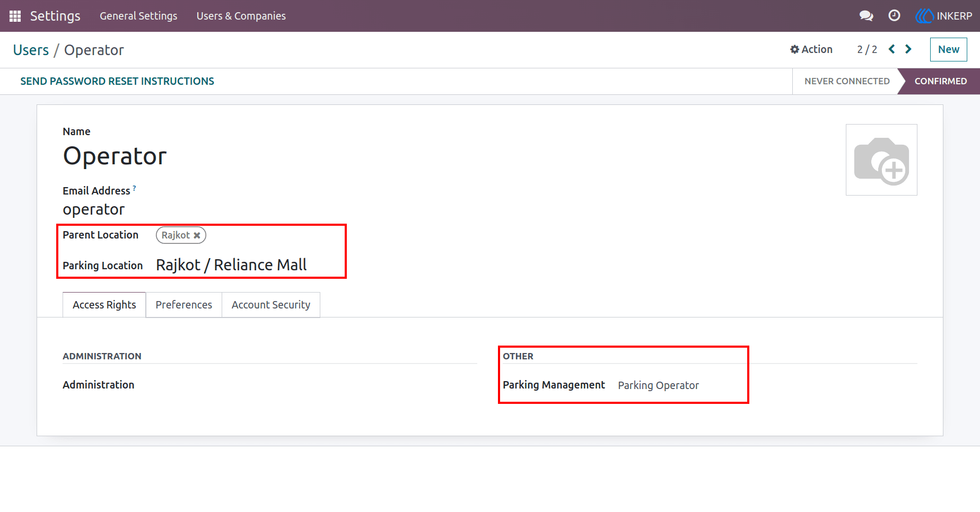Go to previous record arrow
The height and width of the screenshot is (512, 980).
click(892, 49)
